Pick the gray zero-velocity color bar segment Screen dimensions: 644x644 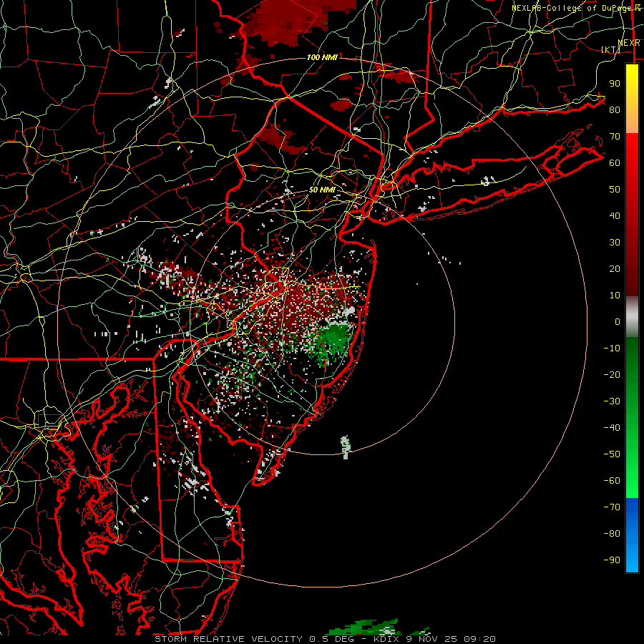(x=632, y=317)
